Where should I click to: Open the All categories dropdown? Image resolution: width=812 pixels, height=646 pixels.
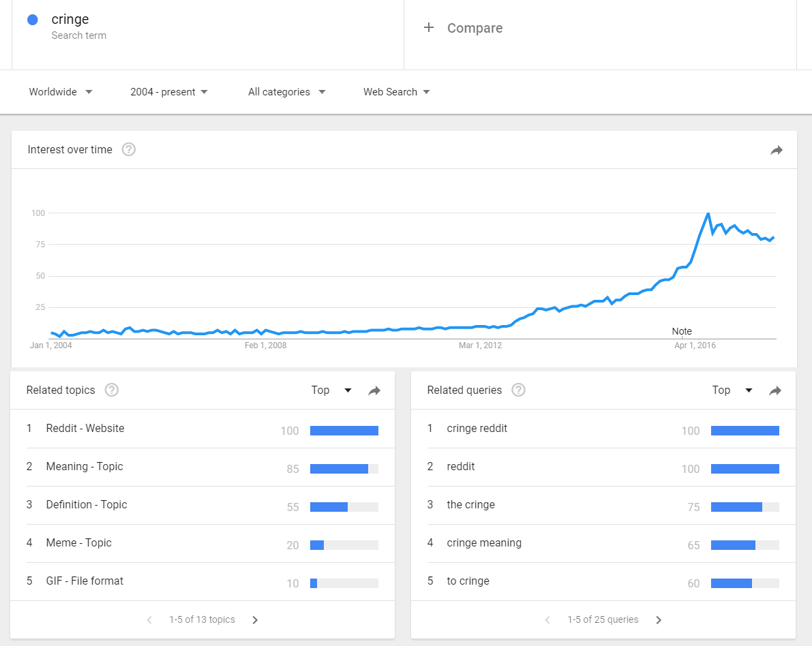[x=286, y=92]
